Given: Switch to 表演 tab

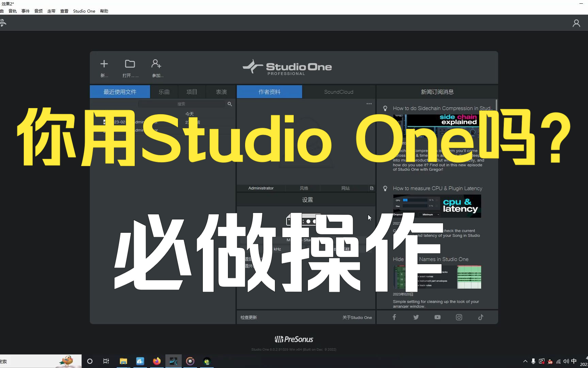Looking at the screenshot, I should point(221,92).
